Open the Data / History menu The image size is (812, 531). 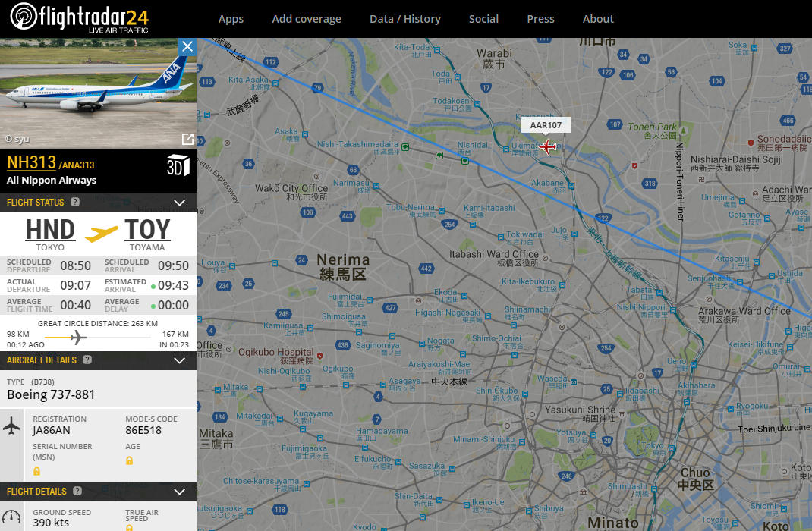click(x=405, y=19)
